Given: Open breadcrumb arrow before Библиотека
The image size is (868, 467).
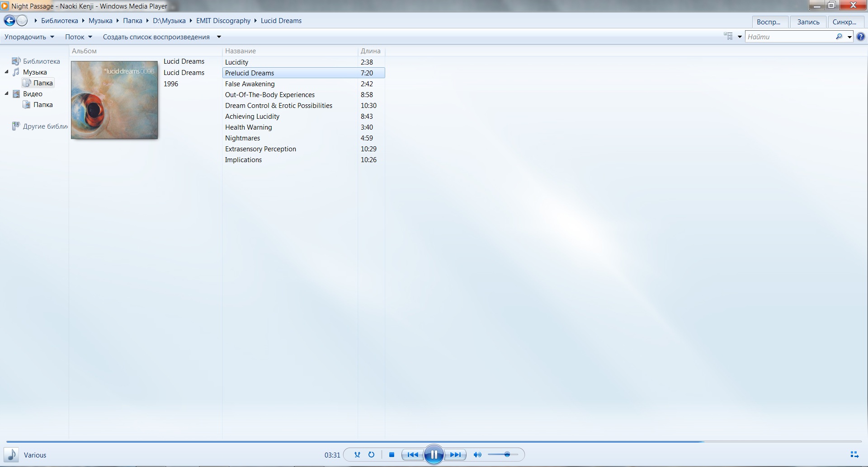Looking at the screenshot, I should coord(36,21).
